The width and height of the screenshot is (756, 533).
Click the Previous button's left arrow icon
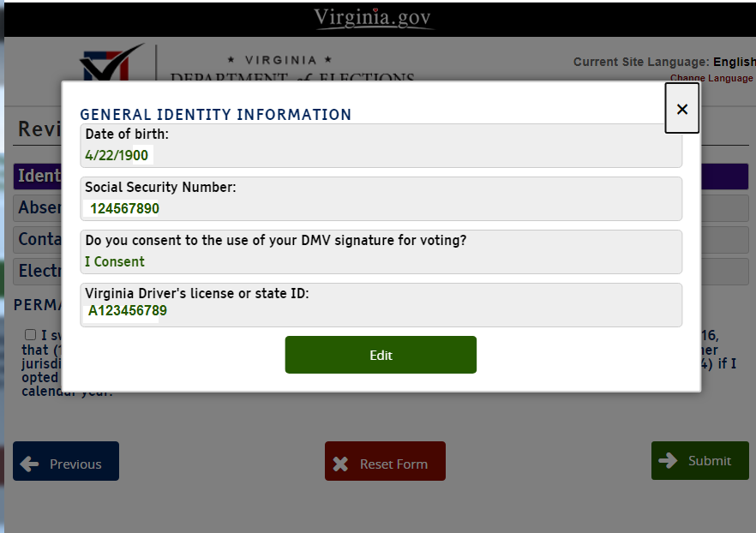click(x=30, y=464)
